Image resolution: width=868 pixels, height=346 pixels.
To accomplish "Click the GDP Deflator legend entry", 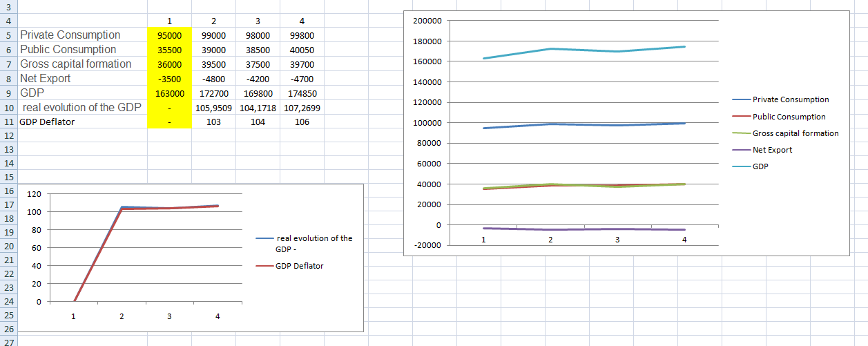I will (x=298, y=266).
